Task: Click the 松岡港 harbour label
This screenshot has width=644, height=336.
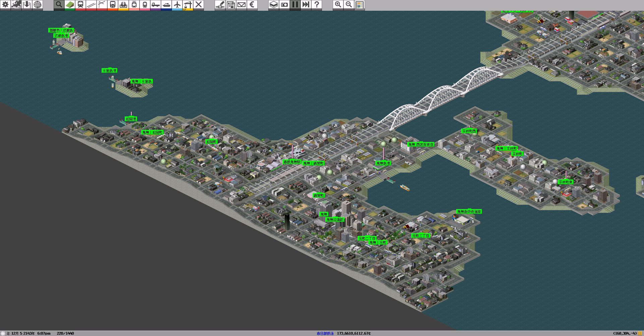Action: pos(131,119)
